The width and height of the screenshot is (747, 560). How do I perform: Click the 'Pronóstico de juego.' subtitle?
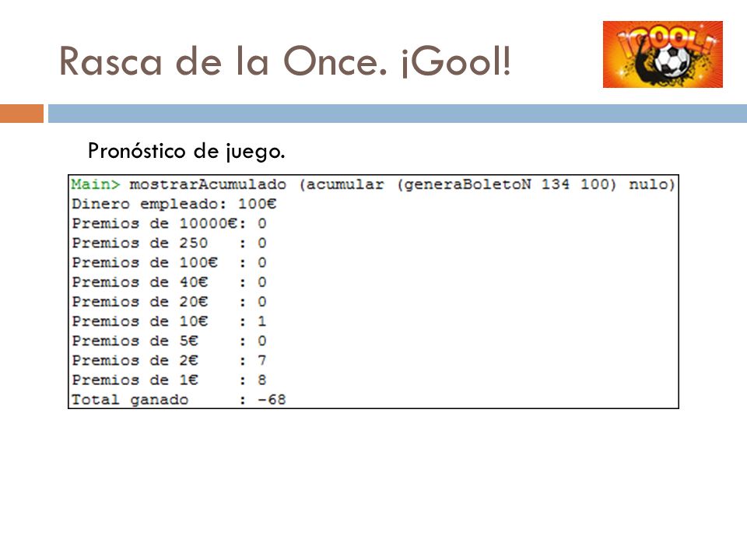click(186, 152)
